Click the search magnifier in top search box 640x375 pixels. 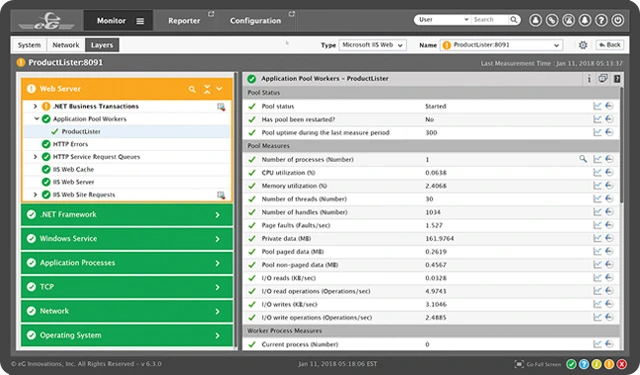click(514, 20)
